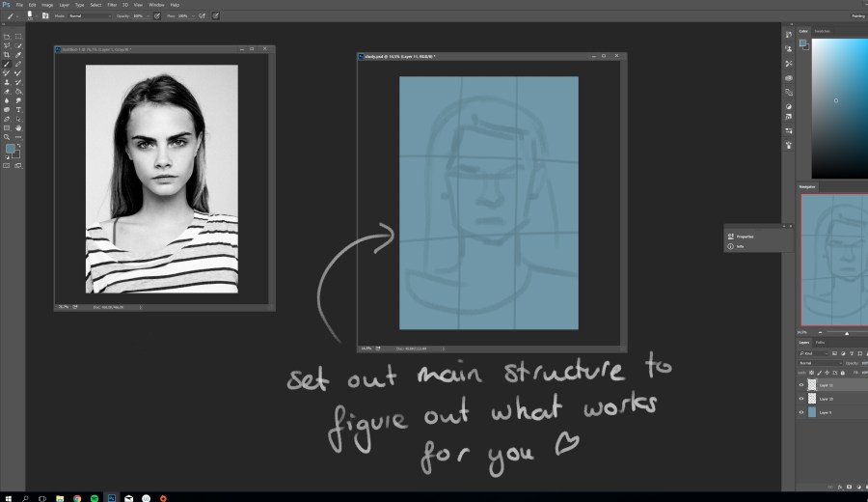
Task: Switch to the Paths tab
Action: pos(821,343)
